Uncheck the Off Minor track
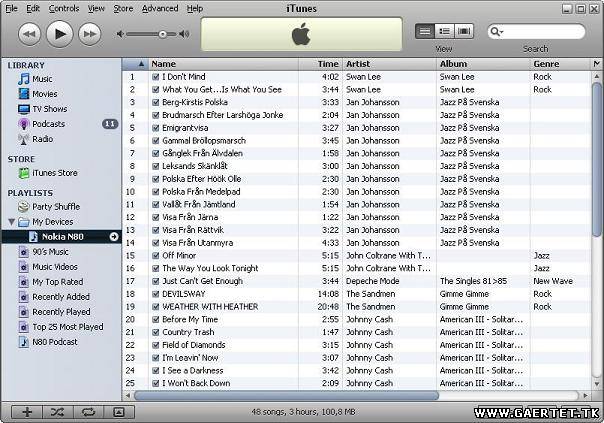Screen dimensions: 604x423 [155, 256]
